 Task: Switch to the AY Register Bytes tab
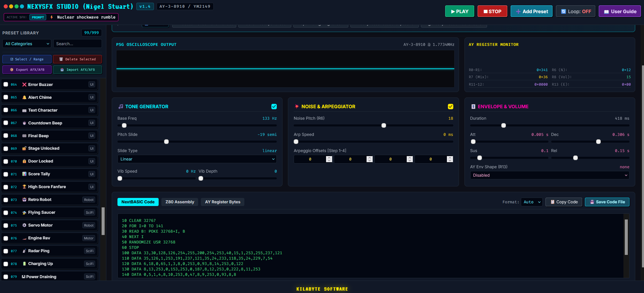click(223, 202)
